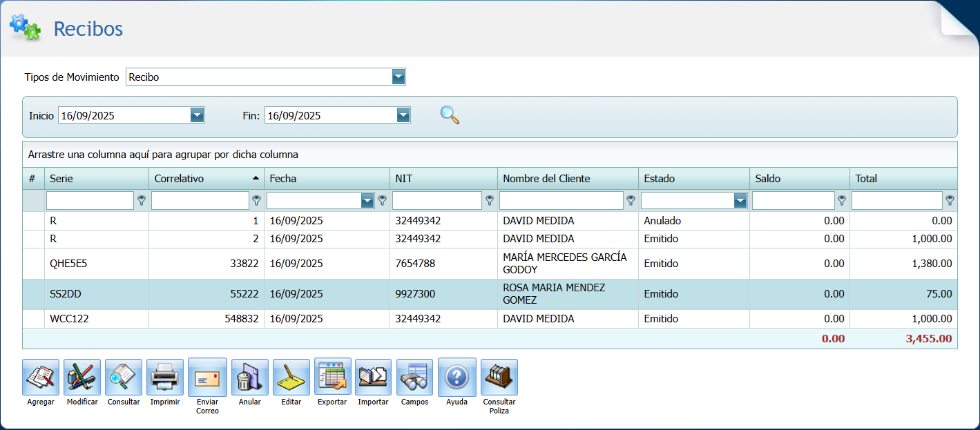
Task: Open the Inicio date picker dropdown
Action: click(x=198, y=115)
